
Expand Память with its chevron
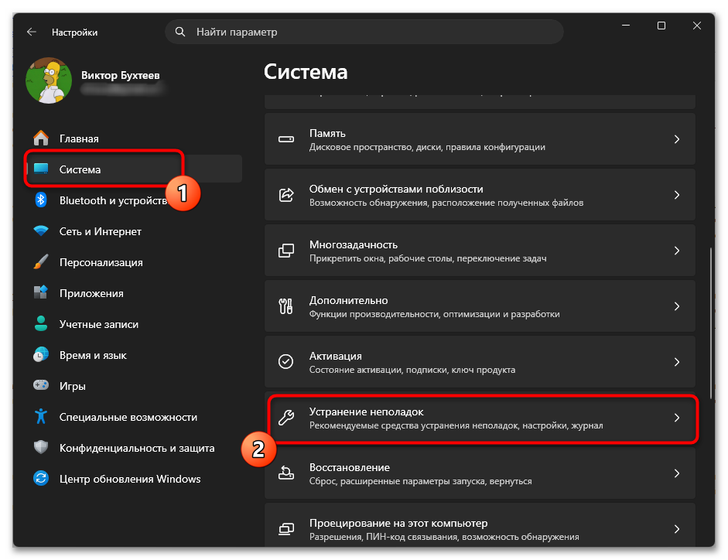pyautogui.click(x=677, y=139)
